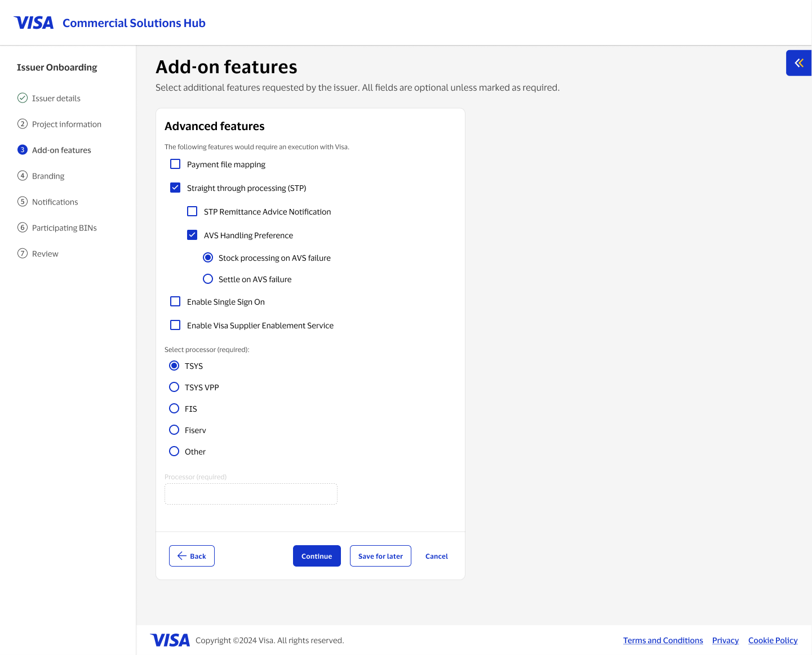Click the Visa logo in header

click(x=34, y=23)
